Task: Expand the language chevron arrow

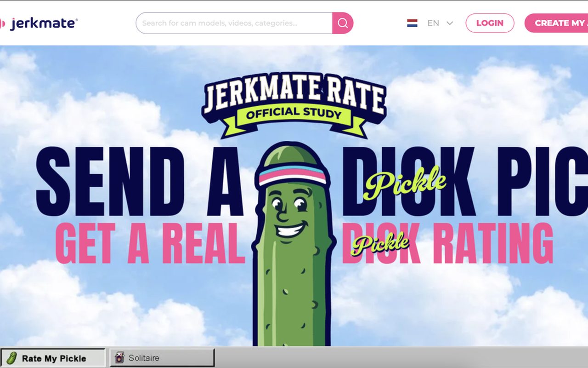Action: (450, 23)
